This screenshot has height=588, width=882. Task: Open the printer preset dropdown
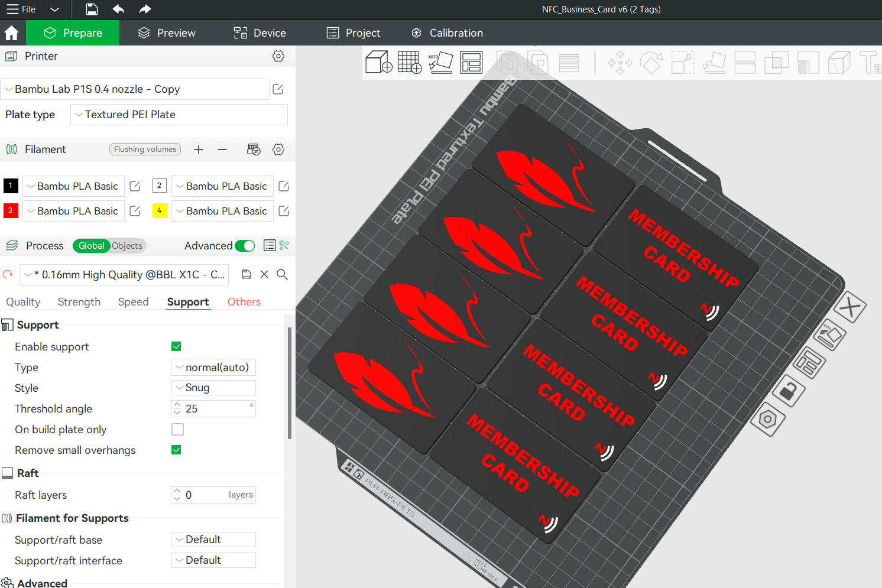click(x=135, y=89)
